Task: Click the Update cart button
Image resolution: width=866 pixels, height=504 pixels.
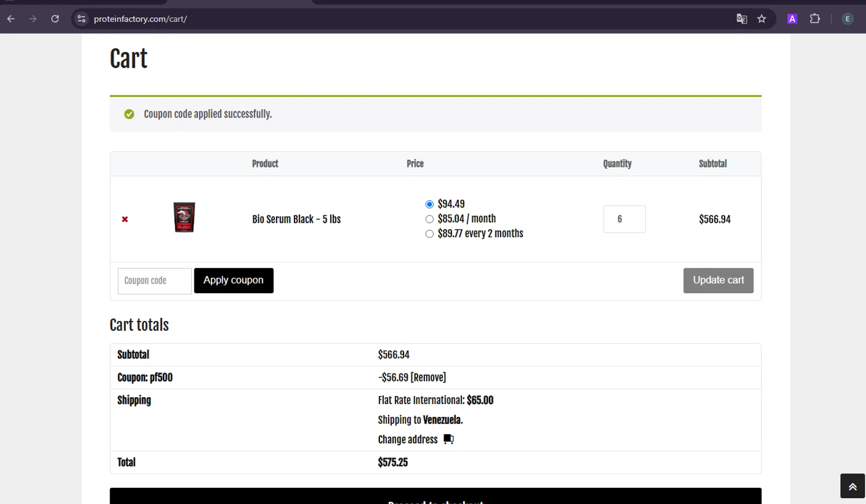Action: click(x=718, y=281)
